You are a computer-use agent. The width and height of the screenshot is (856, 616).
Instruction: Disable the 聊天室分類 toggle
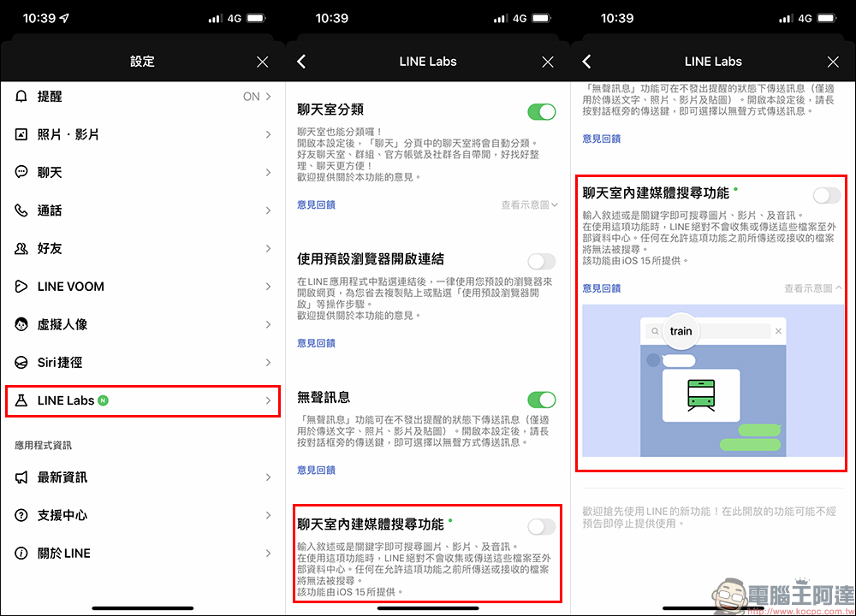click(x=541, y=112)
